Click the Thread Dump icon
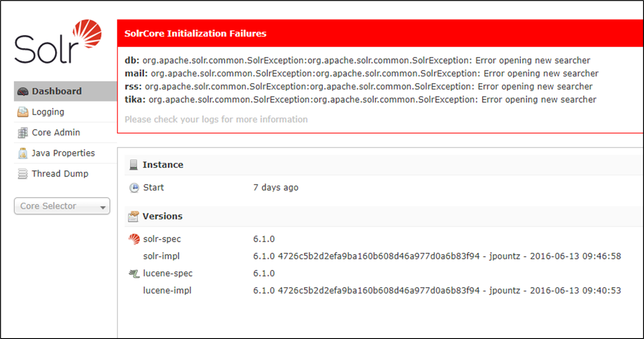The image size is (644, 339). pyautogui.click(x=22, y=174)
